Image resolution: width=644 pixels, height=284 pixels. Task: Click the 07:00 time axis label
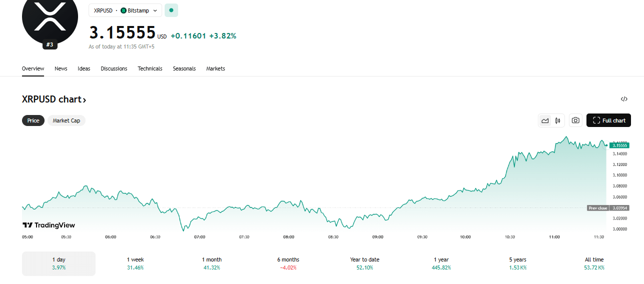[x=200, y=237]
